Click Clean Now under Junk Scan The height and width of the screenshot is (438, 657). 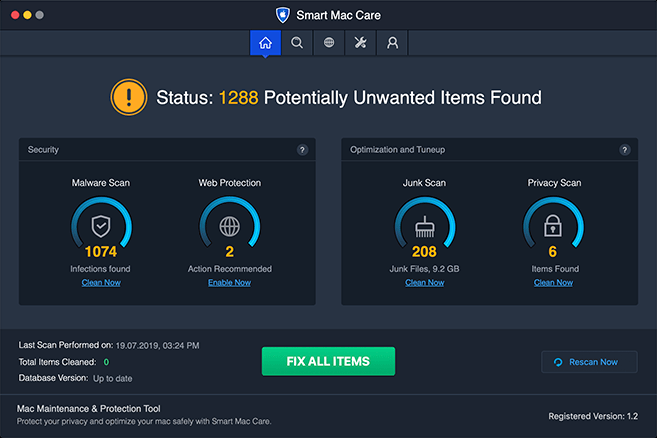coord(424,283)
